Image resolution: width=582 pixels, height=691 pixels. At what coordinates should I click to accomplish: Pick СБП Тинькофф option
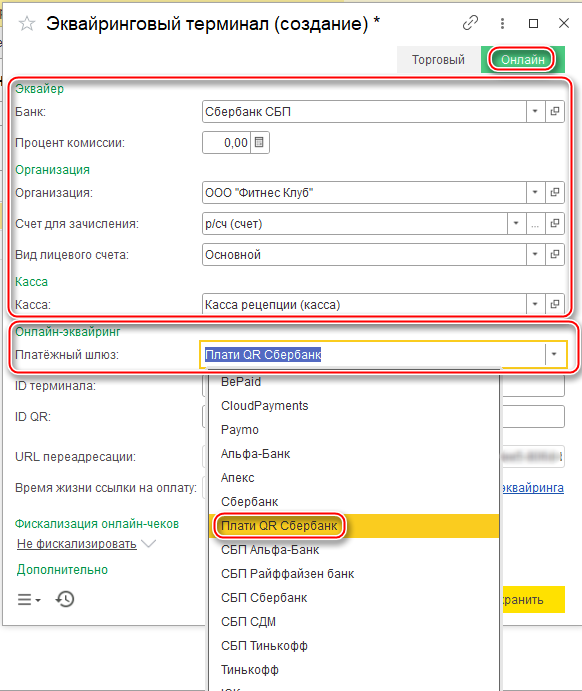[354, 646]
